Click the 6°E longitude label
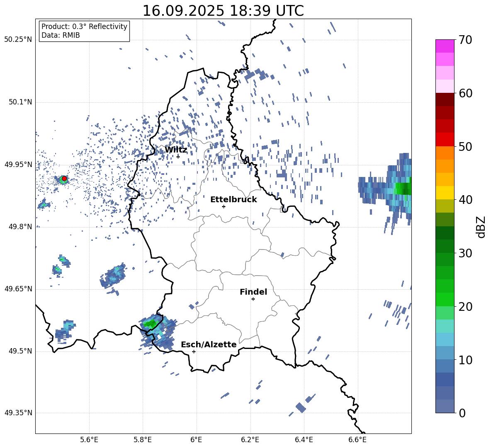Viewport: 491px width, 448px height. click(x=196, y=440)
